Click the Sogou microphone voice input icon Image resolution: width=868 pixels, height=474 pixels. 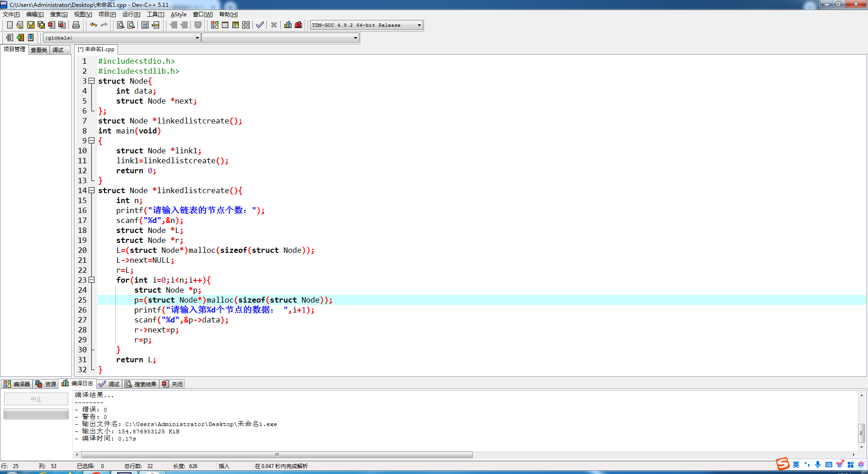pyautogui.click(x=818, y=465)
